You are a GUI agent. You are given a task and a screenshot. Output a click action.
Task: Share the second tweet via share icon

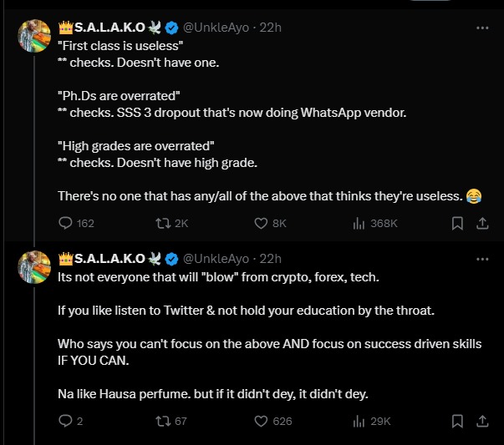click(x=481, y=421)
